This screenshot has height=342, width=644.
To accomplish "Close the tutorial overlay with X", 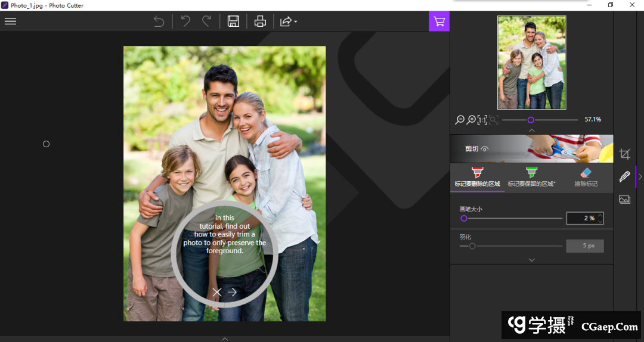I will pyautogui.click(x=217, y=292).
